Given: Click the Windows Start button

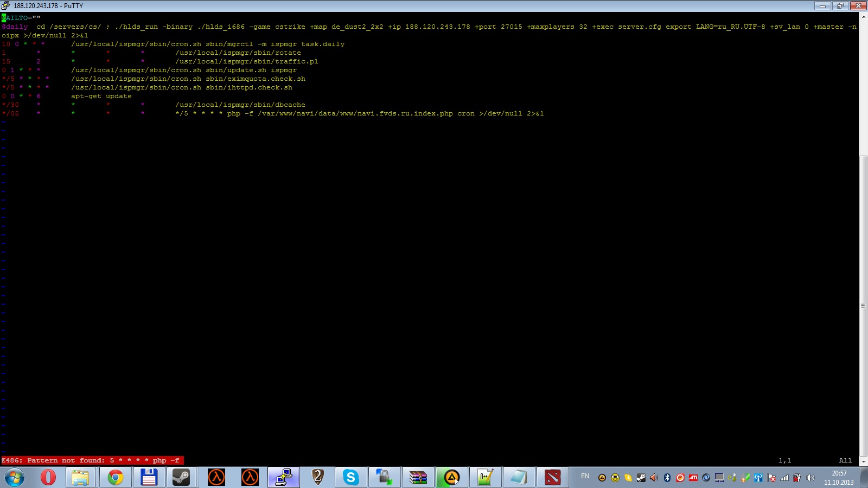Looking at the screenshot, I should (15, 477).
